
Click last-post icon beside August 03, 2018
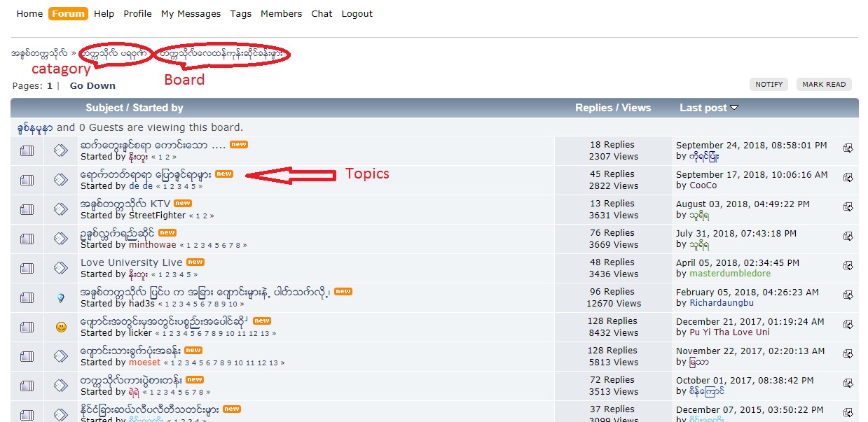pos(848,206)
